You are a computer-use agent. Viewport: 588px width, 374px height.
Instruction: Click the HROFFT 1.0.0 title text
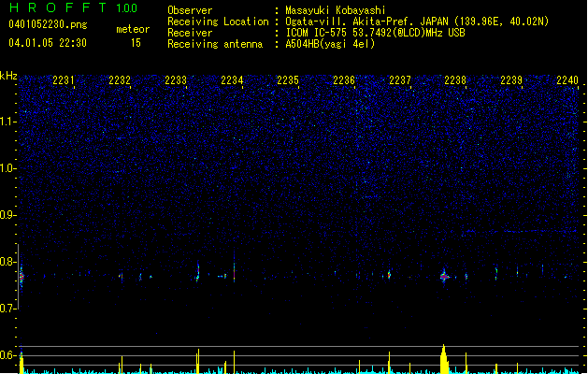click(x=74, y=7)
